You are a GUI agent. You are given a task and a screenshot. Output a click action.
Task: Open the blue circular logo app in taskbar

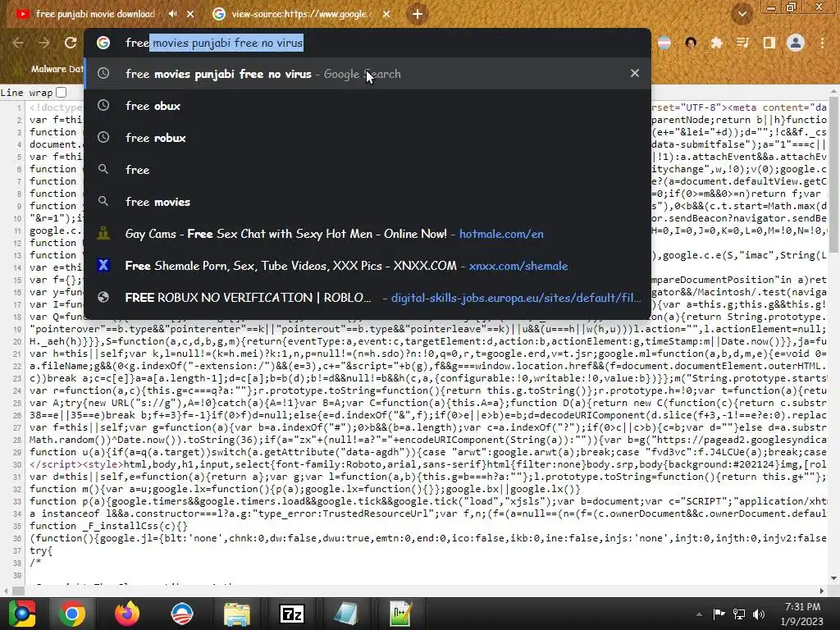[182, 614]
